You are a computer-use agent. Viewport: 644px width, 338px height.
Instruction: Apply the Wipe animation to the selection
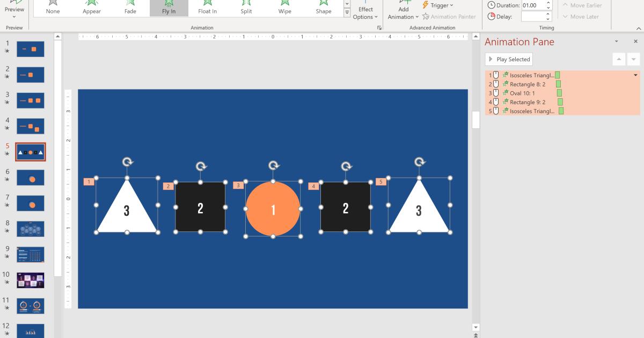point(284,8)
